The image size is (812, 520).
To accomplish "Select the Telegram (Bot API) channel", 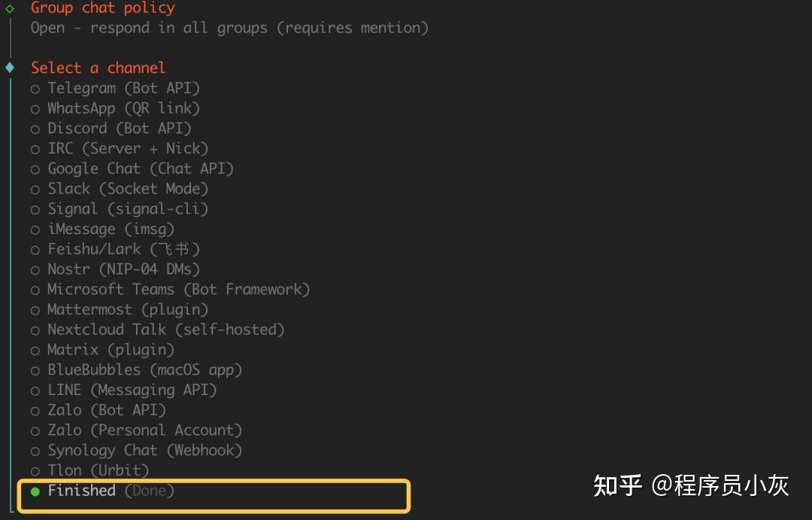I will (x=123, y=88).
